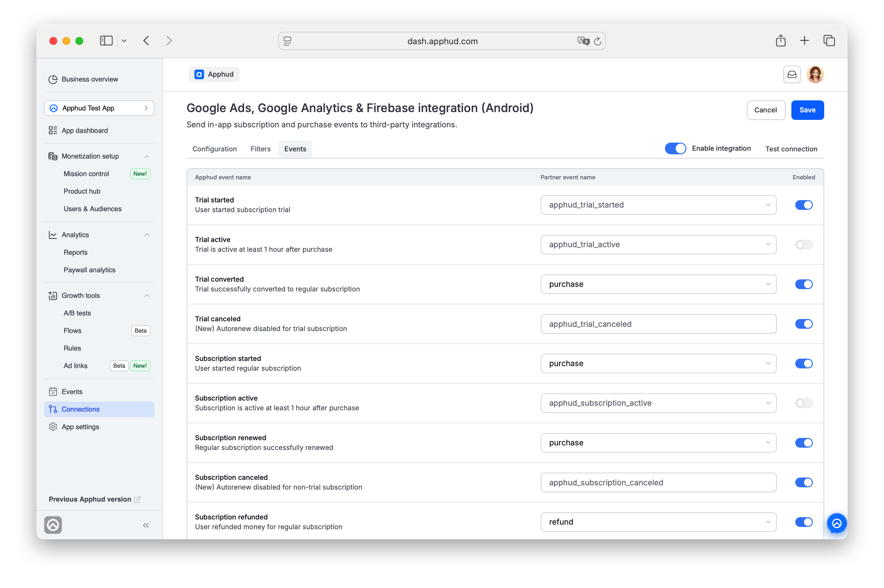Open A/B tests in sidebar
Screen dimensions: 884x588
click(77, 313)
